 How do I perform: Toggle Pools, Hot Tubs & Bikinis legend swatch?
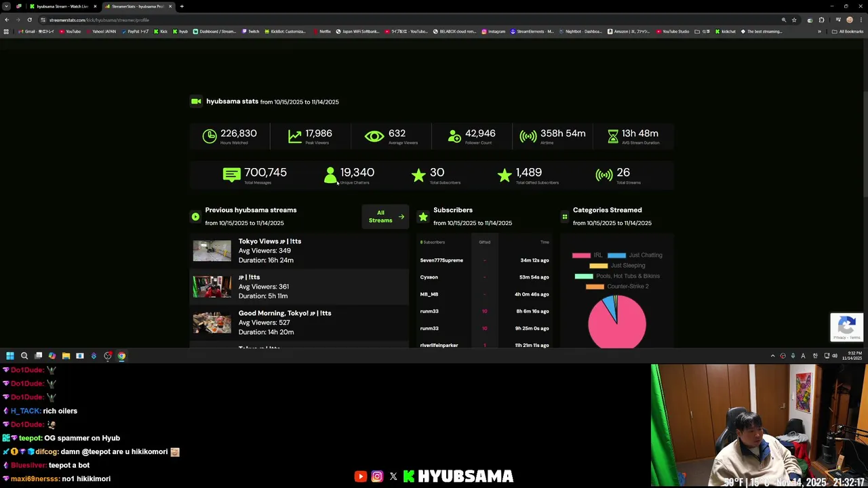[x=584, y=276]
